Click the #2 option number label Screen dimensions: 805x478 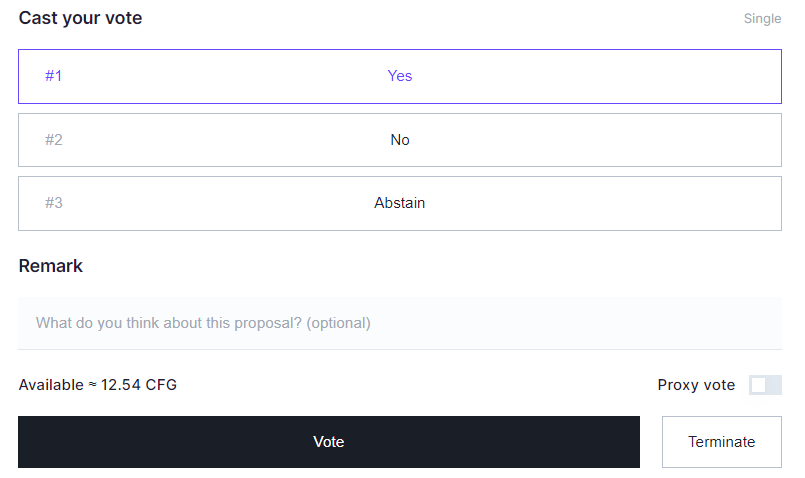[54, 140]
